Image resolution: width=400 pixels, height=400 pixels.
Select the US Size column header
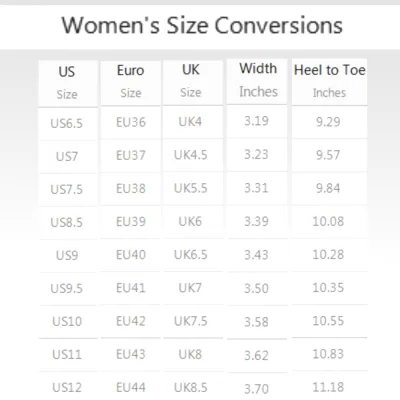click(x=67, y=83)
